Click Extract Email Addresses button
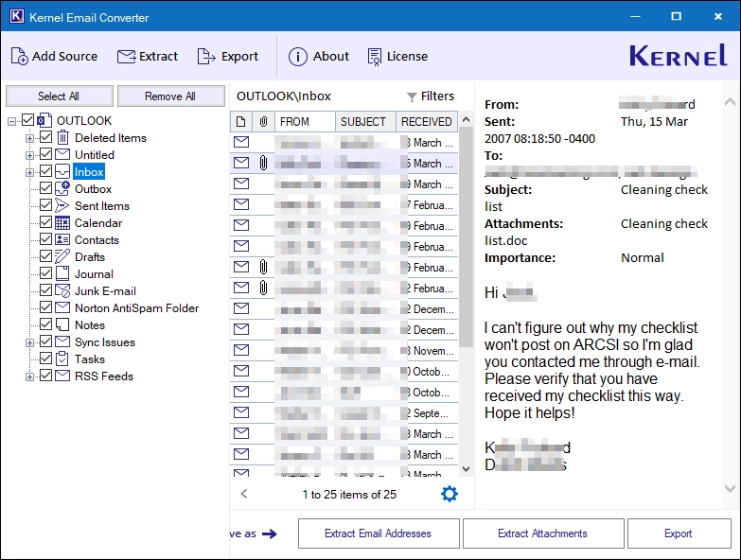The height and width of the screenshot is (560, 741). click(379, 534)
